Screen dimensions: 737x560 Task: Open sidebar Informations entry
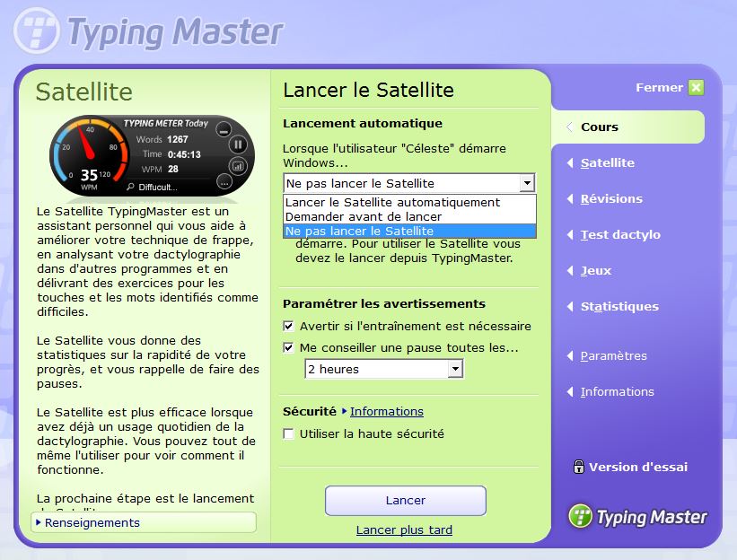click(617, 391)
